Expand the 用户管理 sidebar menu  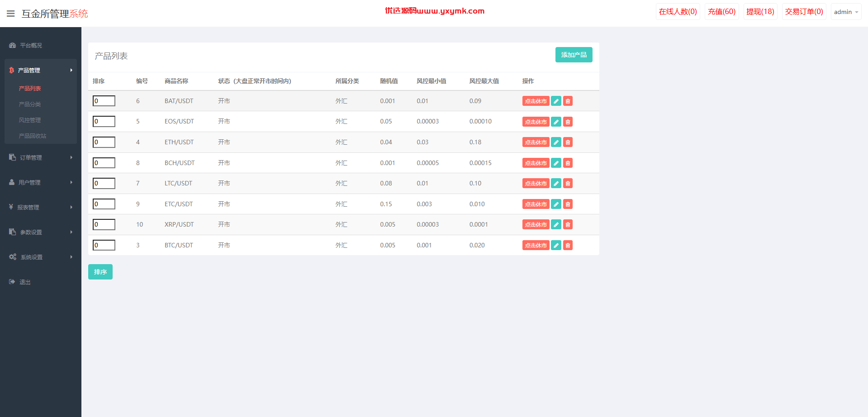click(x=41, y=182)
